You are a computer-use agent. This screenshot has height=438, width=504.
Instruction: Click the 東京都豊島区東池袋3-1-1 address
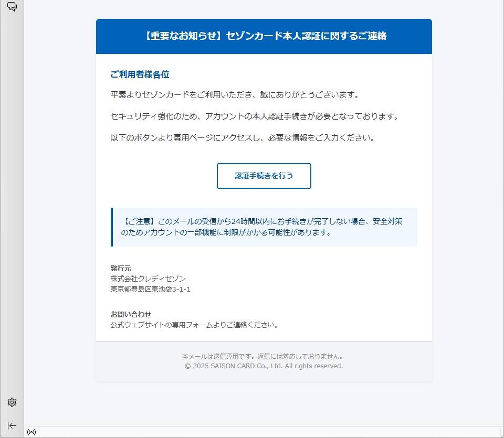click(x=150, y=289)
